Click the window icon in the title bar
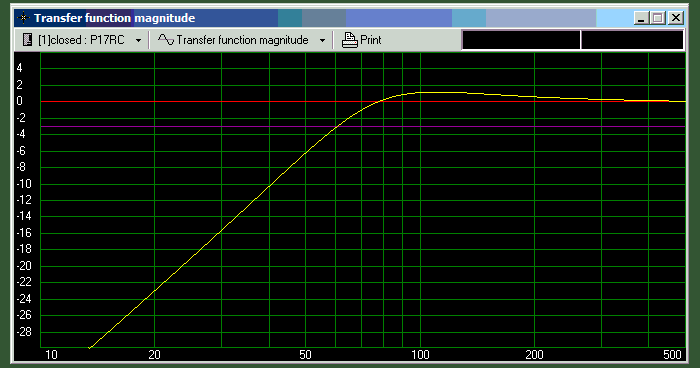The height and width of the screenshot is (368, 700). coord(23,18)
